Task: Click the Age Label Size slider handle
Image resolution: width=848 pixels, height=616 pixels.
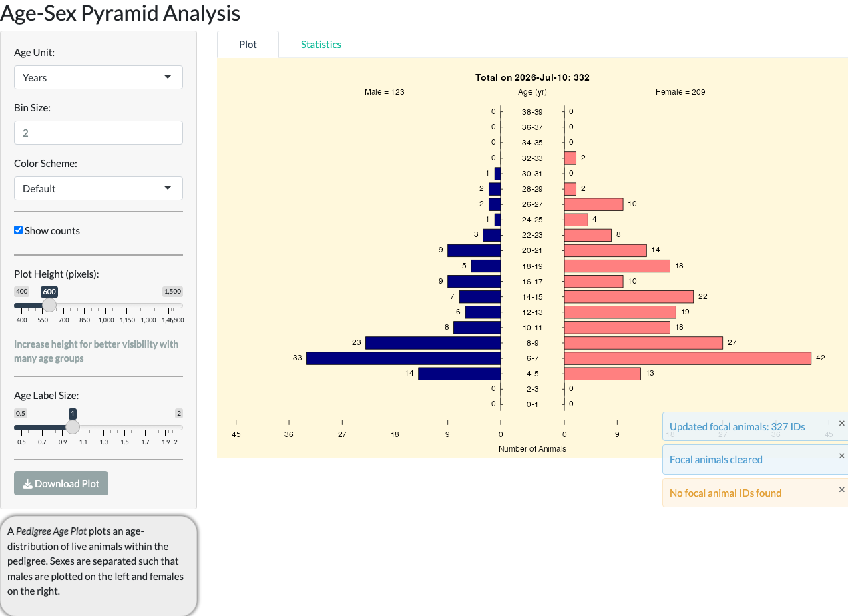Action: 73,426
